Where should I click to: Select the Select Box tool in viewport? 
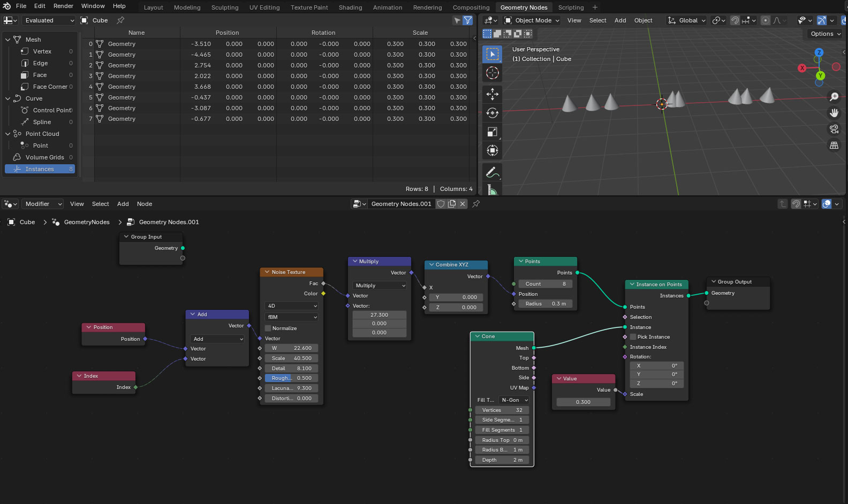click(x=492, y=54)
